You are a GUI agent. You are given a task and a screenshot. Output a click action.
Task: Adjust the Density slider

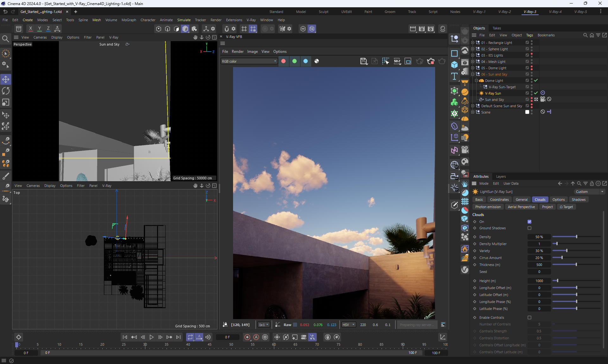[x=576, y=237]
